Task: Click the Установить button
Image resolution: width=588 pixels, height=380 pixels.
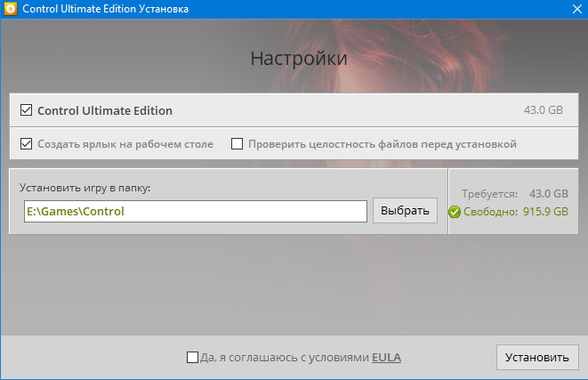Action: [x=537, y=357]
